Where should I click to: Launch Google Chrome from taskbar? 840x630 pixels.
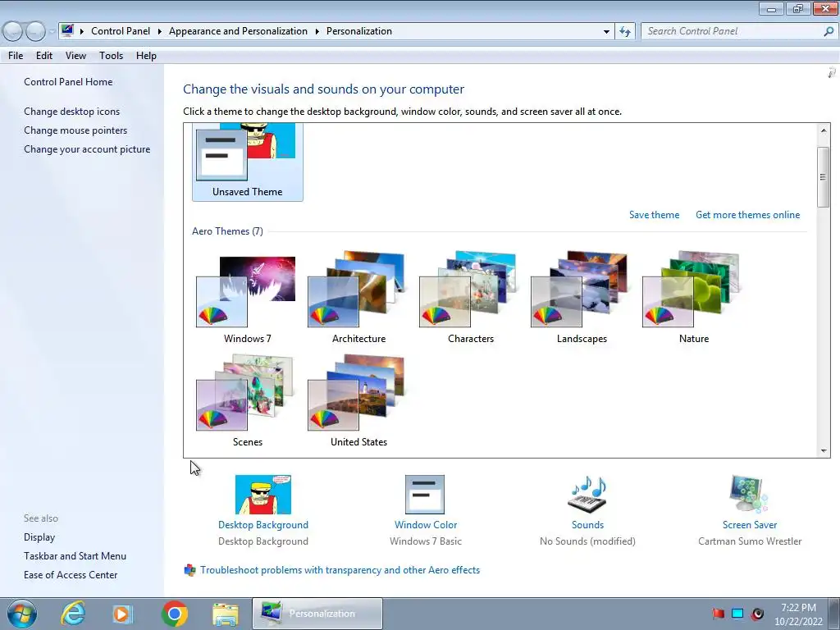174,614
